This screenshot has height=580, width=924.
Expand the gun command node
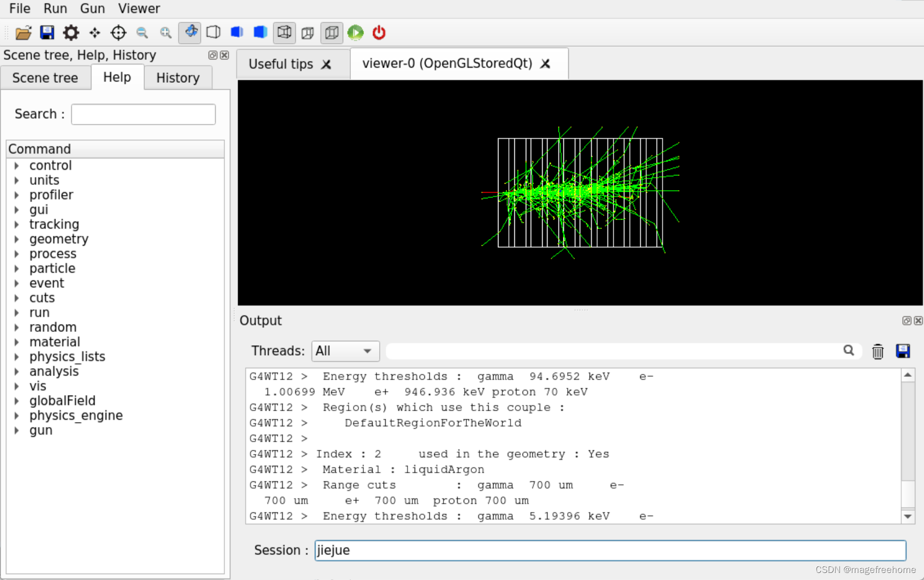(x=17, y=430)
